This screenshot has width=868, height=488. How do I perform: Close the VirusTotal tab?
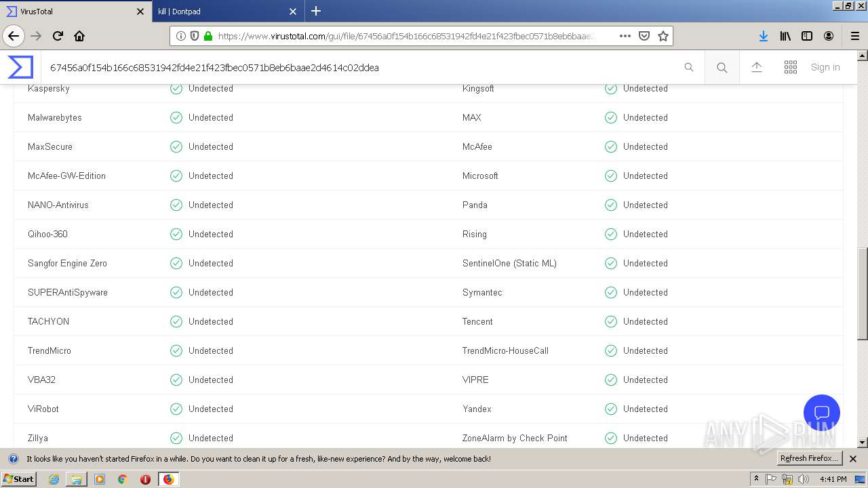pyautogui.click(x=140, y=12)
